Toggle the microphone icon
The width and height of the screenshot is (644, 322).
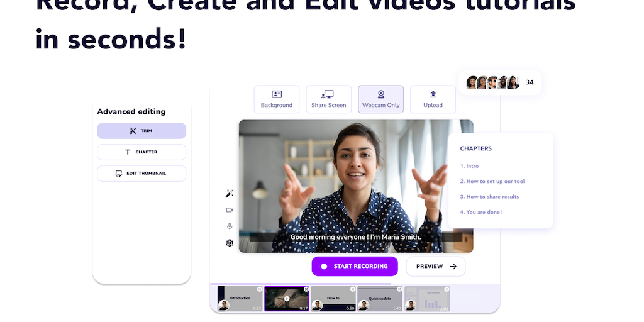pos(230,226)
